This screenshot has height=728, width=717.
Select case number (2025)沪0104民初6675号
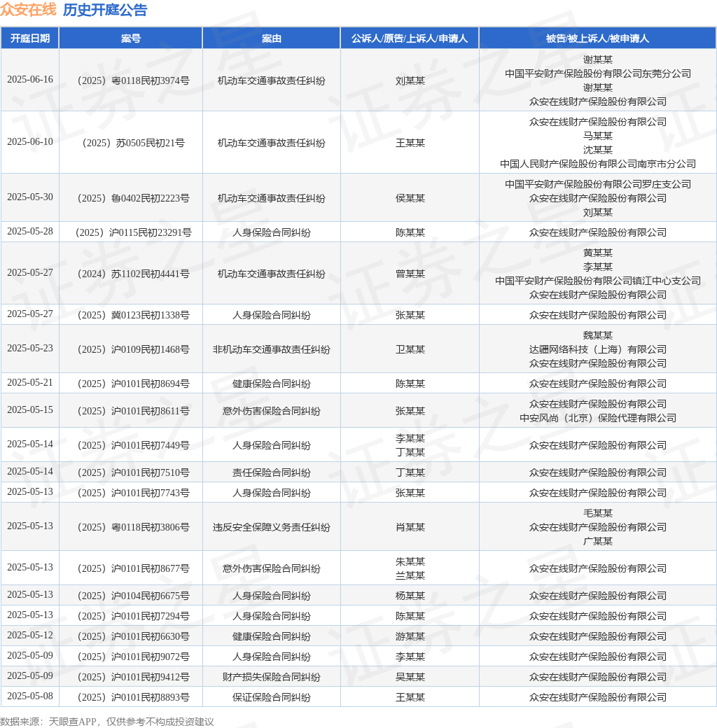tap(133, 596)
